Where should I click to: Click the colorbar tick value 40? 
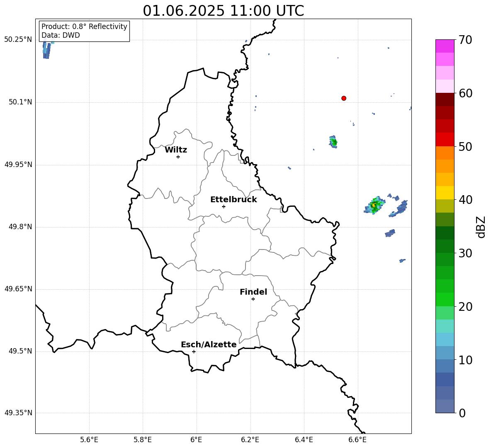coord(465,200)
